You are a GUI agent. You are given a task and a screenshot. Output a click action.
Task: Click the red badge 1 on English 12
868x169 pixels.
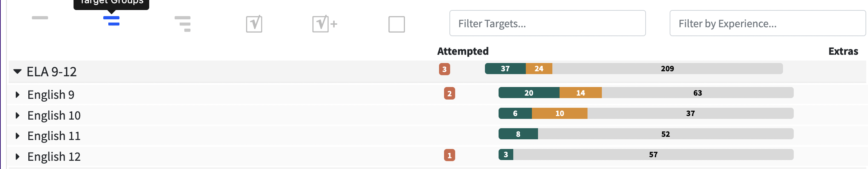point(449,155)
